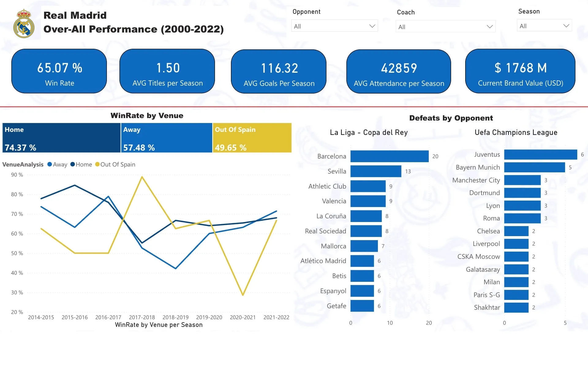Click the Barcelona defeats bar
This screenshot has width=588, height=368.
pos(390,156)
